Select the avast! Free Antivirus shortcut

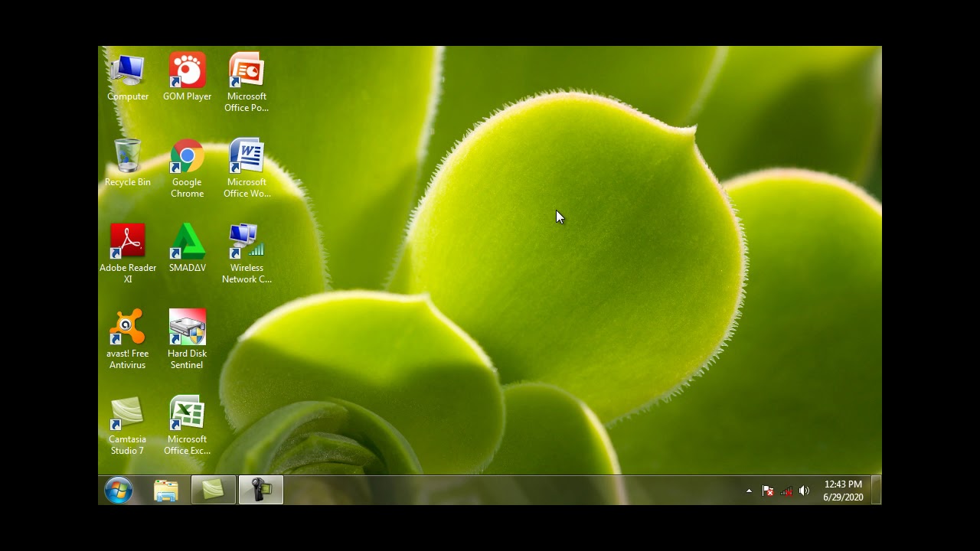pos(127,340)
